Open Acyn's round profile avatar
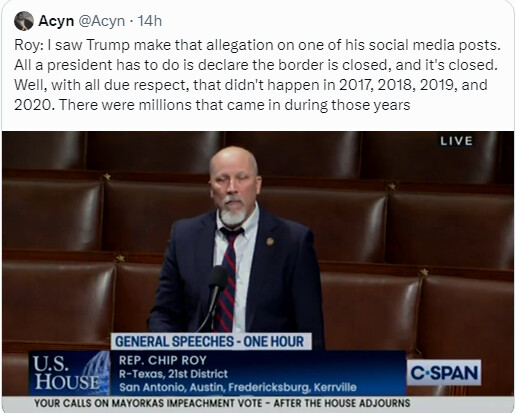 click(x=24, y=21)
